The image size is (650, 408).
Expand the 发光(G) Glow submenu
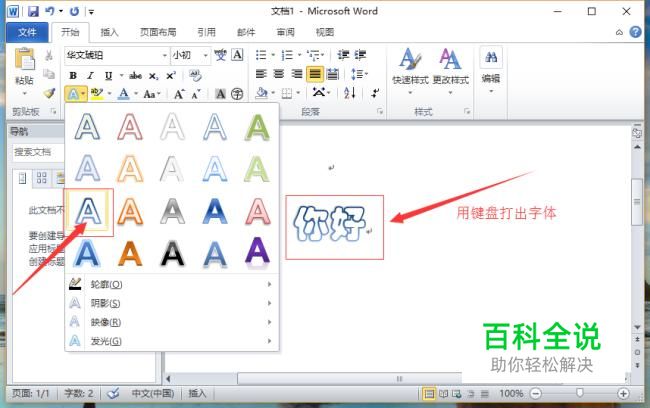coord(172,341)
